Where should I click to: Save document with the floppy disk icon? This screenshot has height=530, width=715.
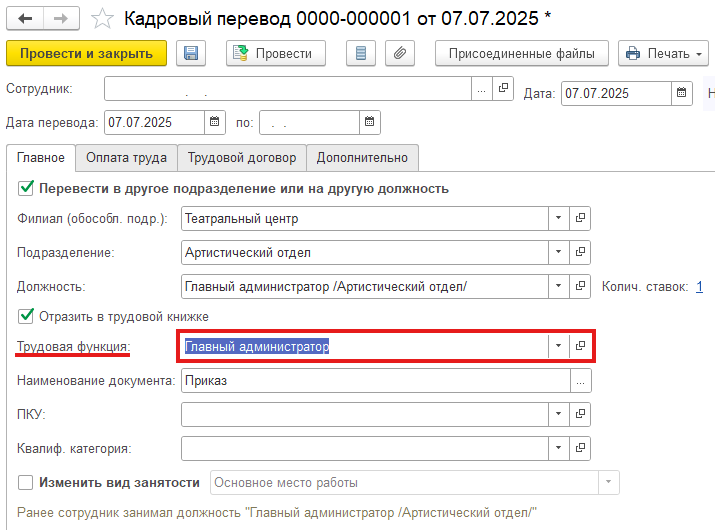pyautogui.click(x=191, y=53)
